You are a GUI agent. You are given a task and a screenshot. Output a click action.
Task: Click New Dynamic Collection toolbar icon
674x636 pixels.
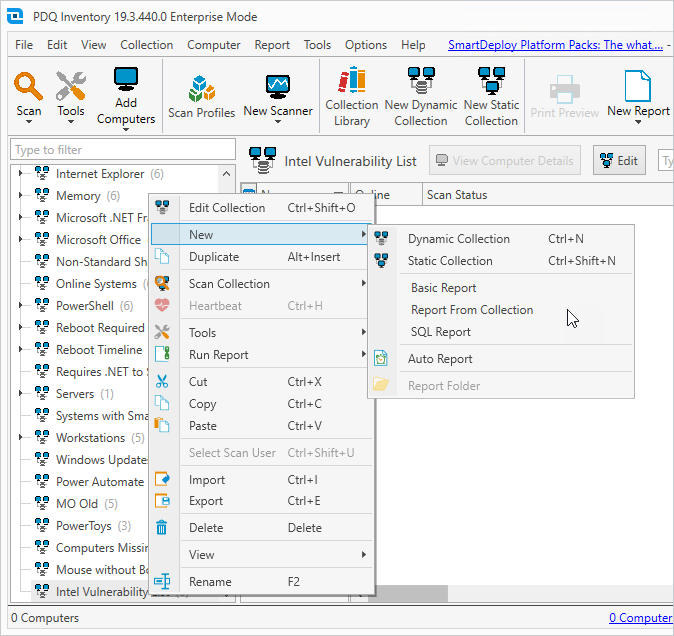421,81
